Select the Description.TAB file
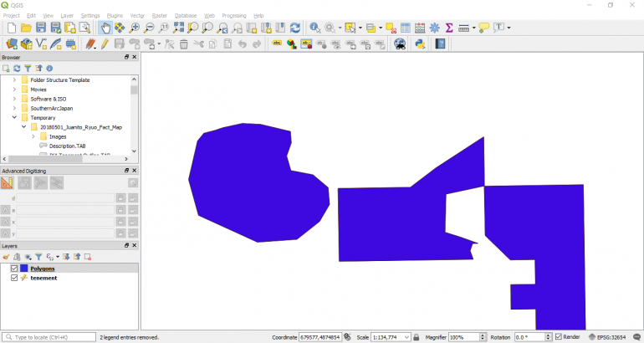 pos(68,146)
